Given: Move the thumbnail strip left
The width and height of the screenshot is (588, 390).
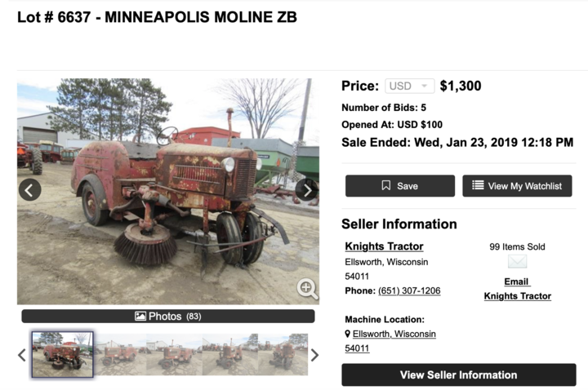Looking at the screenshot, I should [x=22, y=355].
